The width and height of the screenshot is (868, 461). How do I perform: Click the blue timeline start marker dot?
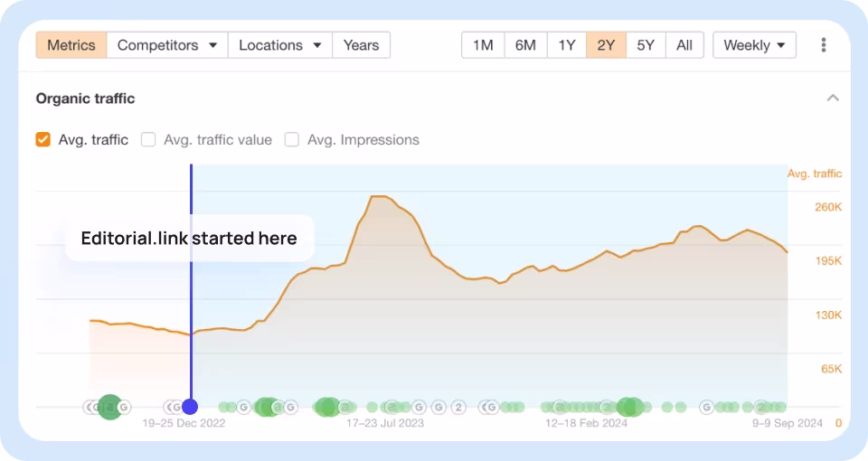[190, 407]
